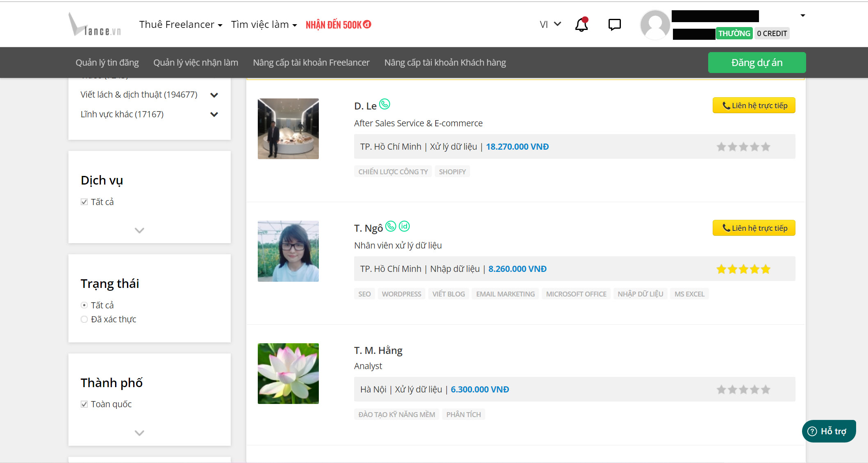Toggle the Tất cả checkbox under Dịch vụ

[x=84, y=202]
